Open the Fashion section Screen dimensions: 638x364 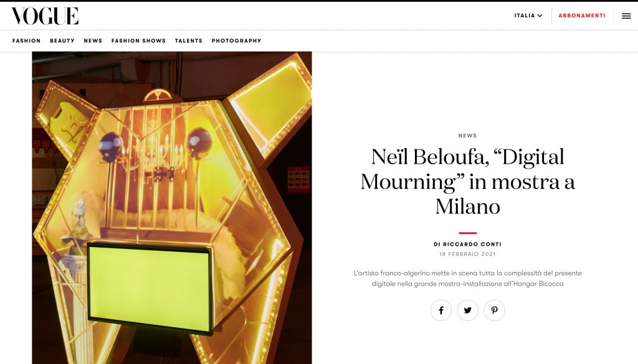tap(26, 40)
